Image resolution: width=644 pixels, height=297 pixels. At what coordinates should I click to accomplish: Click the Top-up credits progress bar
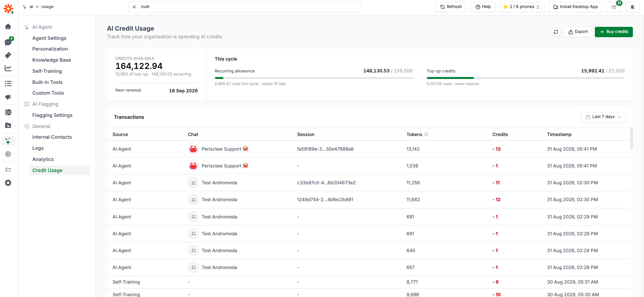(525, 78)
